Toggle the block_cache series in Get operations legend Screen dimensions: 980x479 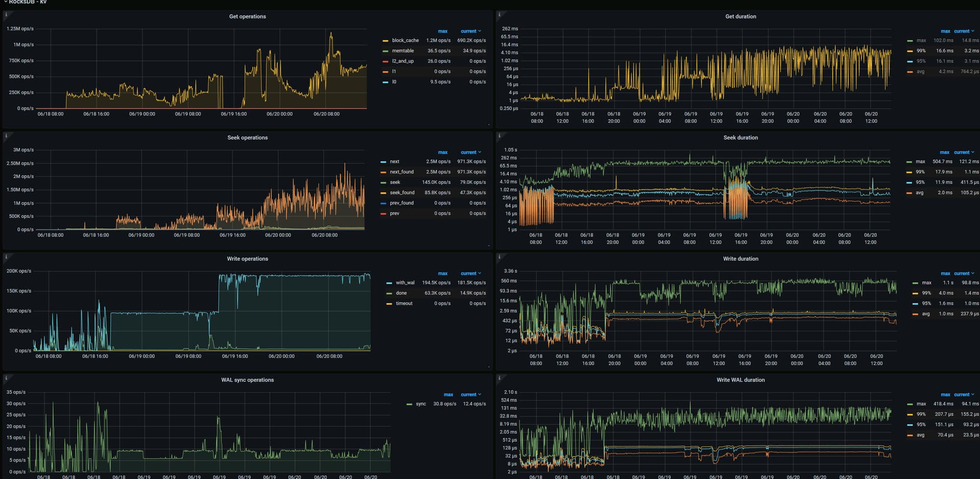point(405,40)
